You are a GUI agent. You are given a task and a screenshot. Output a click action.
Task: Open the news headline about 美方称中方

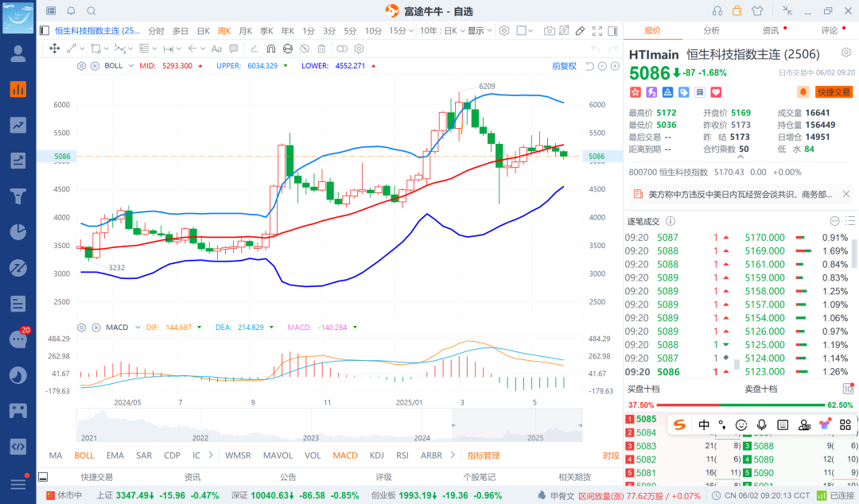point(740,195)
